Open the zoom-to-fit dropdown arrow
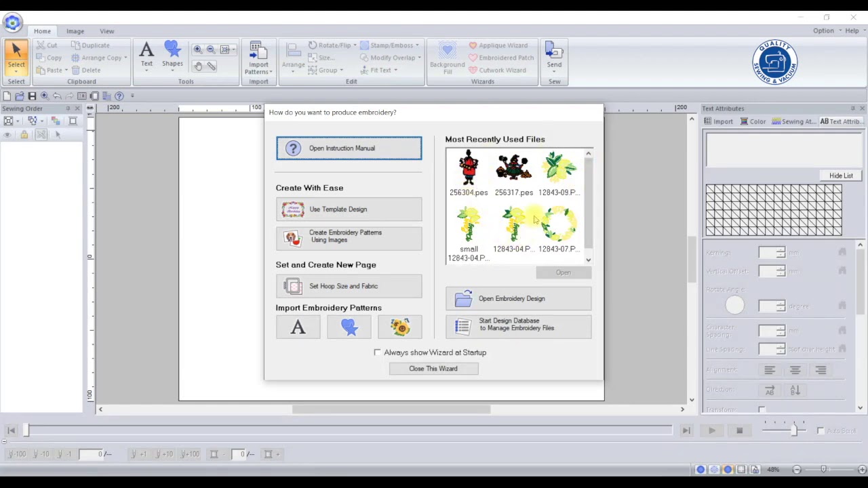Image resolution: width=868 pixels, height=488 pixels. 233,49
